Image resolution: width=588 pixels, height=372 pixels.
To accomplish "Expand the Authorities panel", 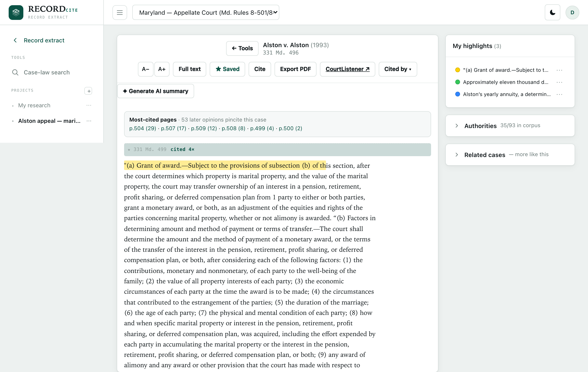I will 510,125.
